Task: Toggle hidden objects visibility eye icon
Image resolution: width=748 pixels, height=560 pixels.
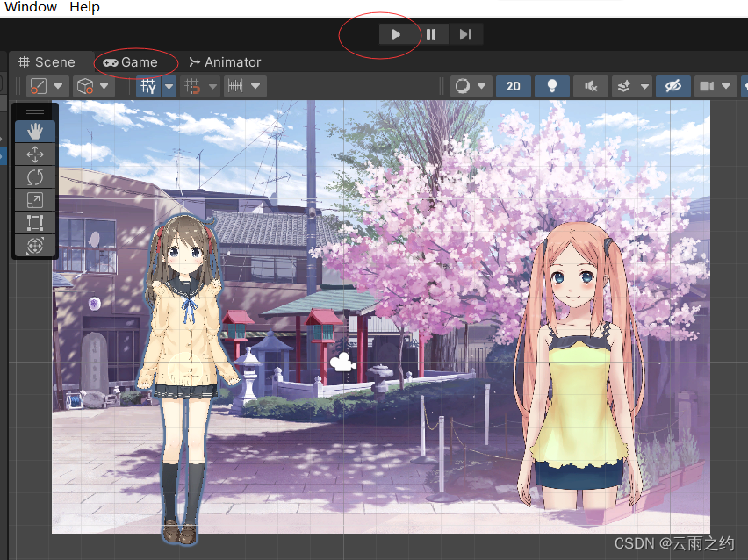Action: tap(673, 86)
